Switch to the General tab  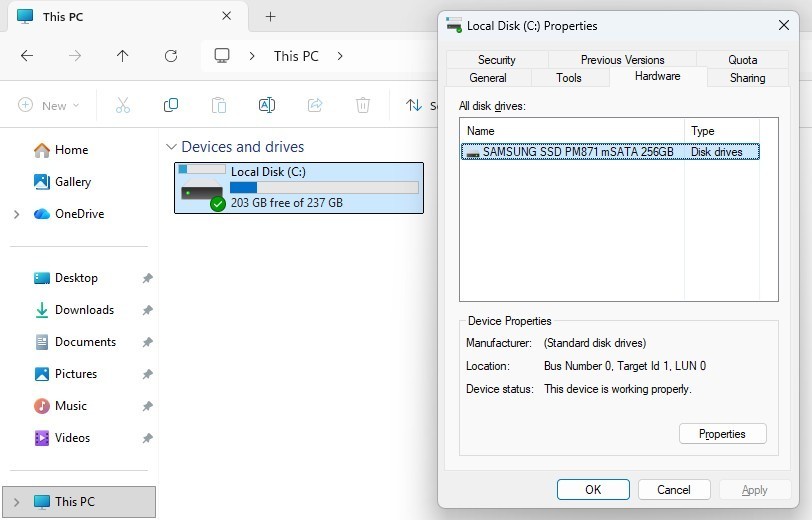click(x=488, y=78)
